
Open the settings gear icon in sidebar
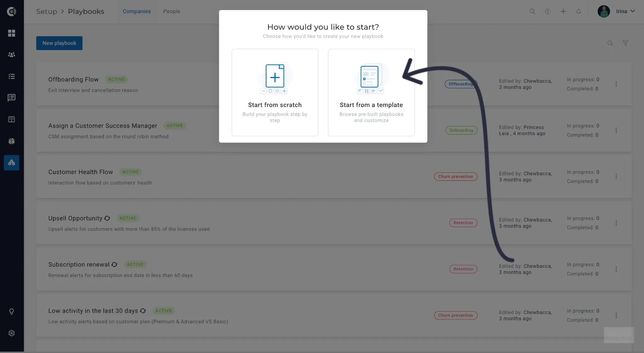(12, 333)
